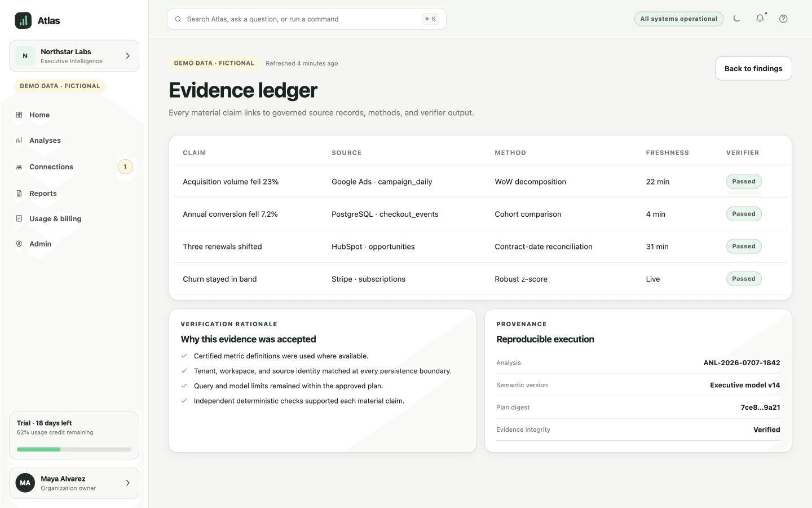Click 'Google Ads · campaign_daily' source cell
Image resolution: width=812 pixels, height=508 pixels.
pyautogui.click(x=382, y=182)
